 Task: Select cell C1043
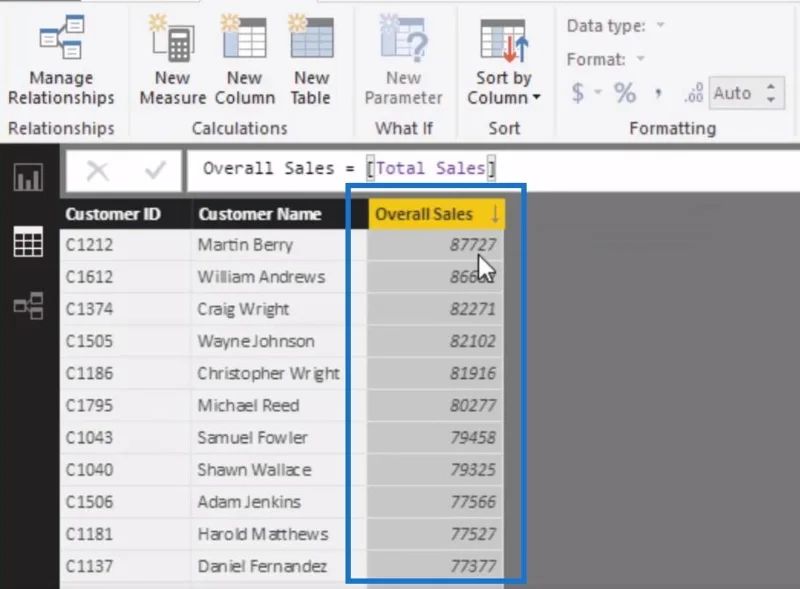click(x=126, y=437)
